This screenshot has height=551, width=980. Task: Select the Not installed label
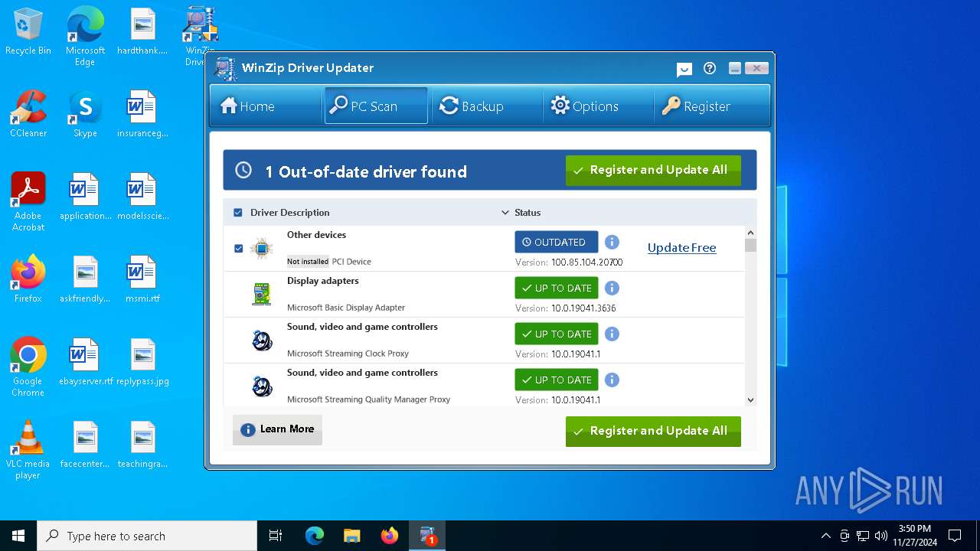pyautogui.click(x=308, y=262)
